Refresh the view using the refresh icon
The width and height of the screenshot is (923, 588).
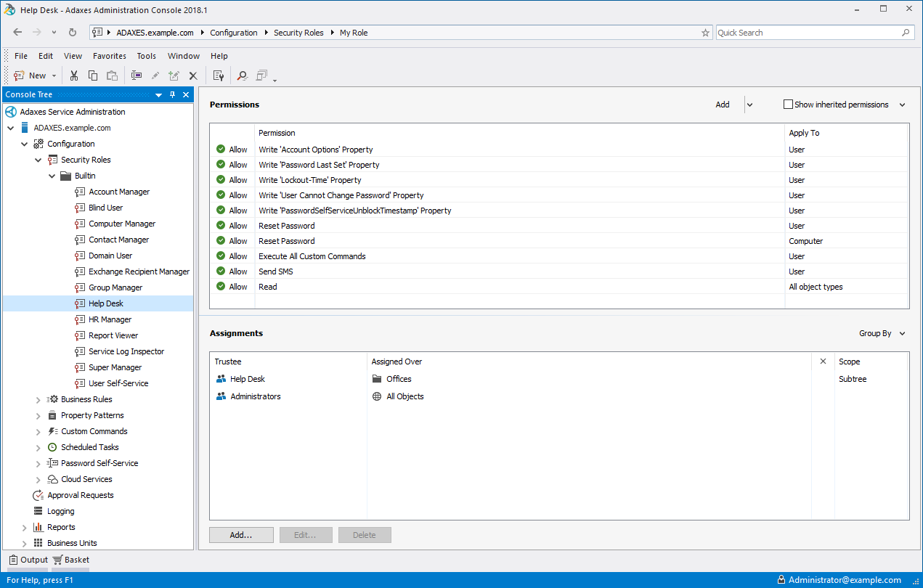coord(71,32)
